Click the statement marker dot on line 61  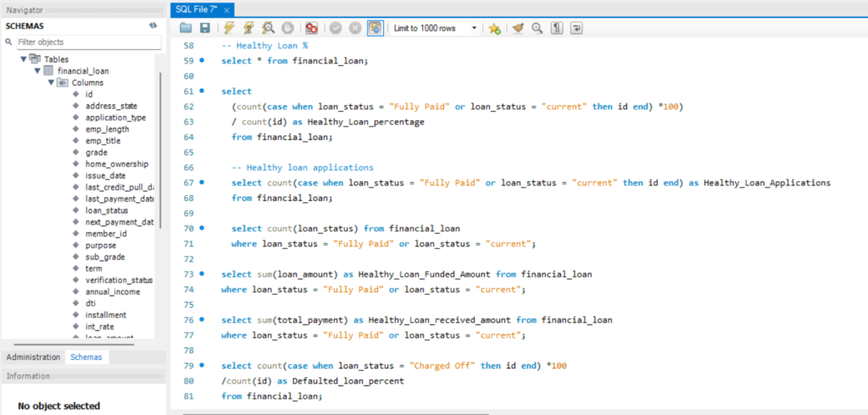(x=202, y=90)
